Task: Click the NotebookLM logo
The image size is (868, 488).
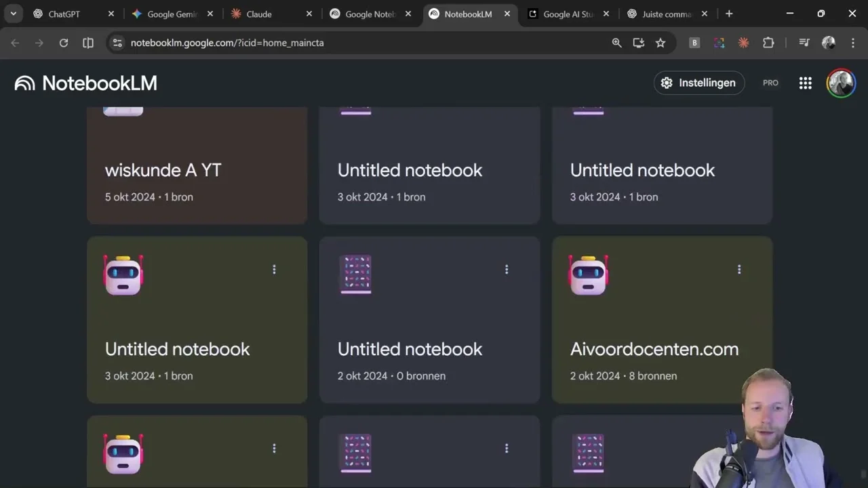Action: pyautogui.click(x=85, y=83)
